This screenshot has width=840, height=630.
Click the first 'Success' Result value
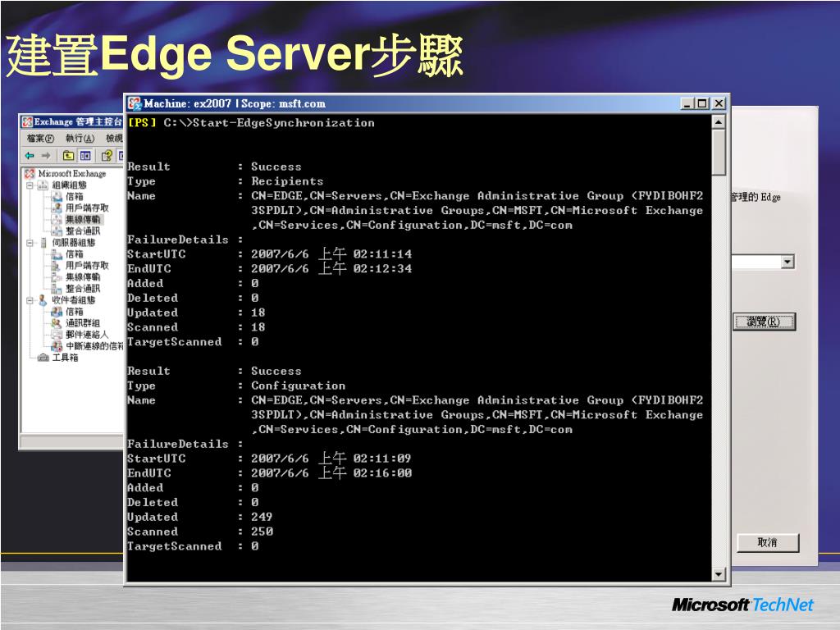pos(276,167)
